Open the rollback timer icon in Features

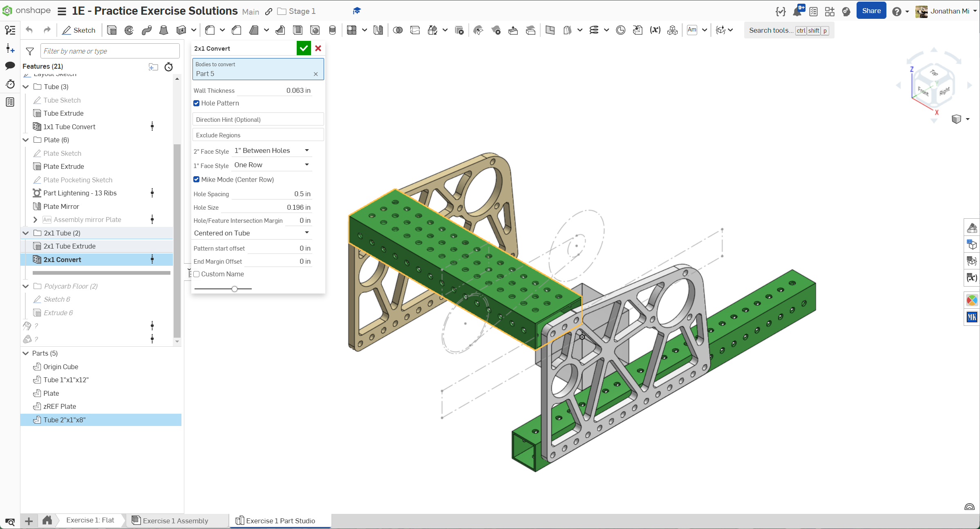point(168,67)
